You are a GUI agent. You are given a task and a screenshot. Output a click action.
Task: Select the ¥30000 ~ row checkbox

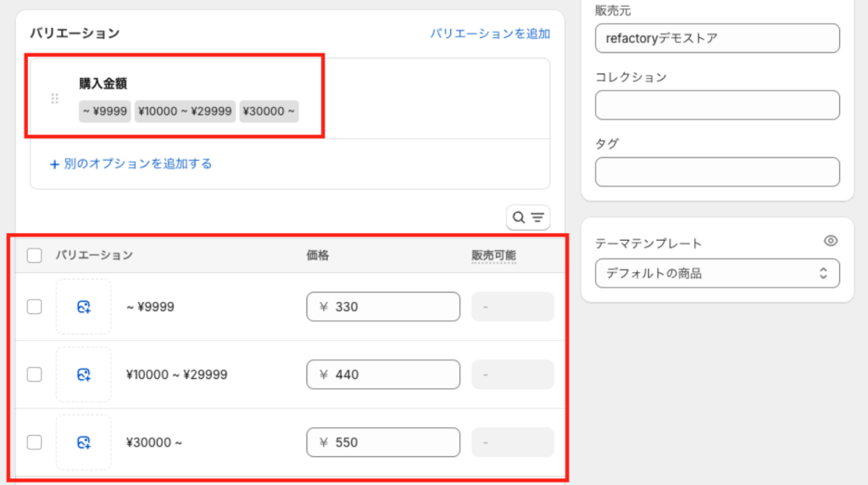coord(34,443)
